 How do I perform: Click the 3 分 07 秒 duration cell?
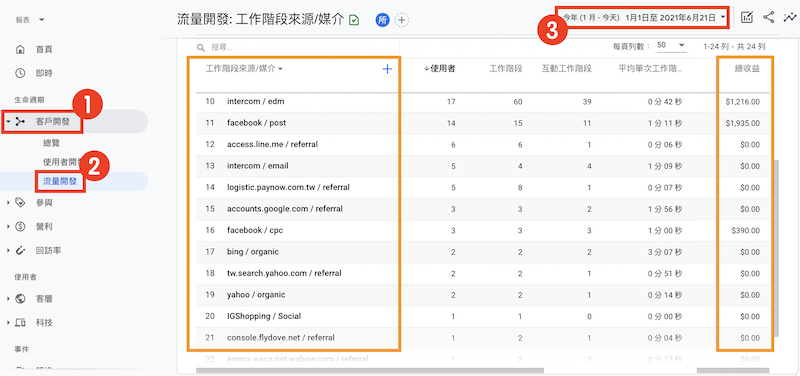665,252
